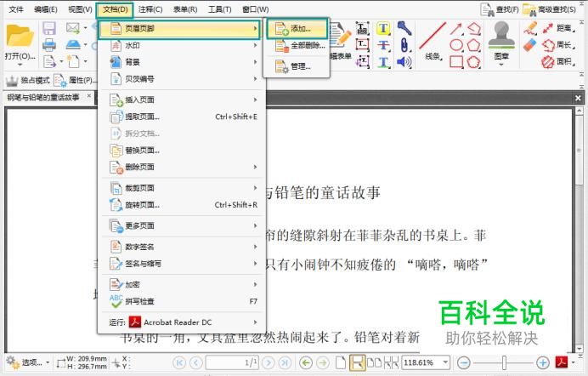Click the Find (查找) button

500,9
